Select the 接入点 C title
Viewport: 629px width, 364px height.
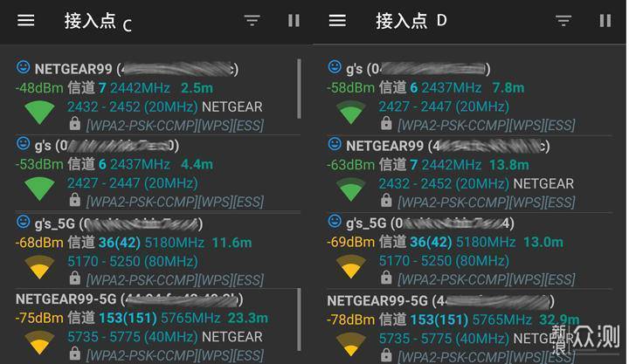(x=98, y=22)
